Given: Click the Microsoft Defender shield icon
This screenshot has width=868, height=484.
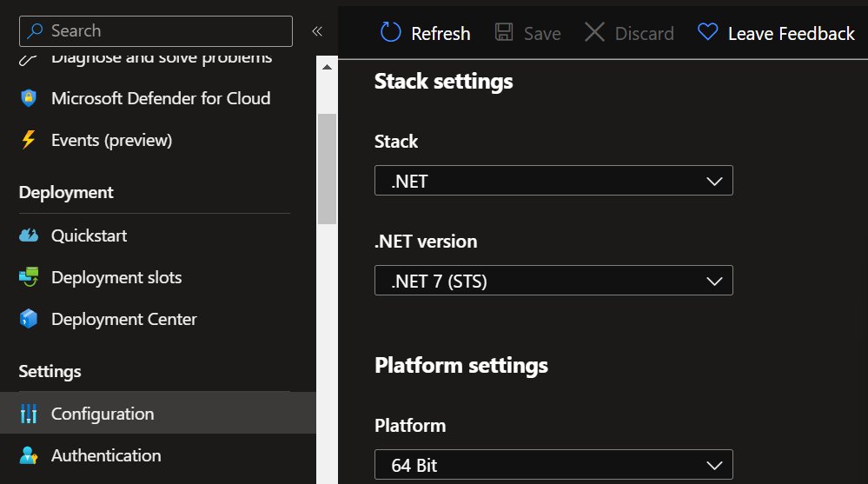Looking at the screenshot, I should [x=28, y=98].
